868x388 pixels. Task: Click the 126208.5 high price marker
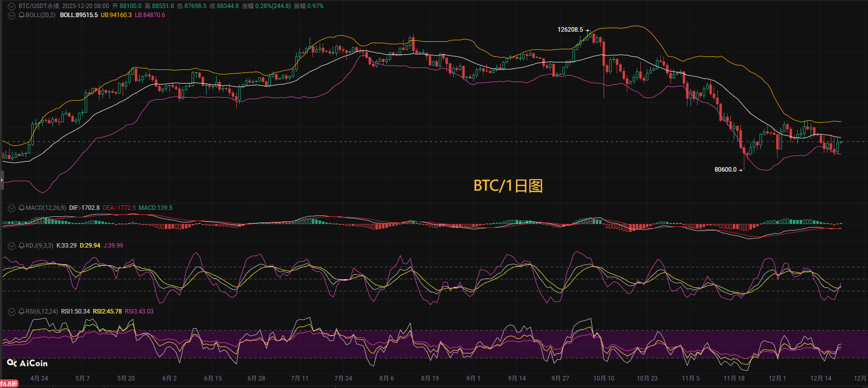coord(570,30)
